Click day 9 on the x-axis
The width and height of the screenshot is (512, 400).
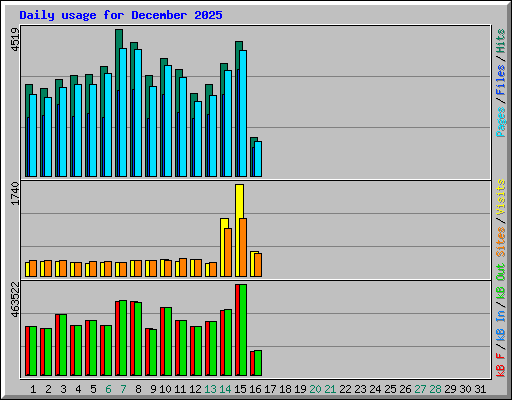click(x=153, y=389)
